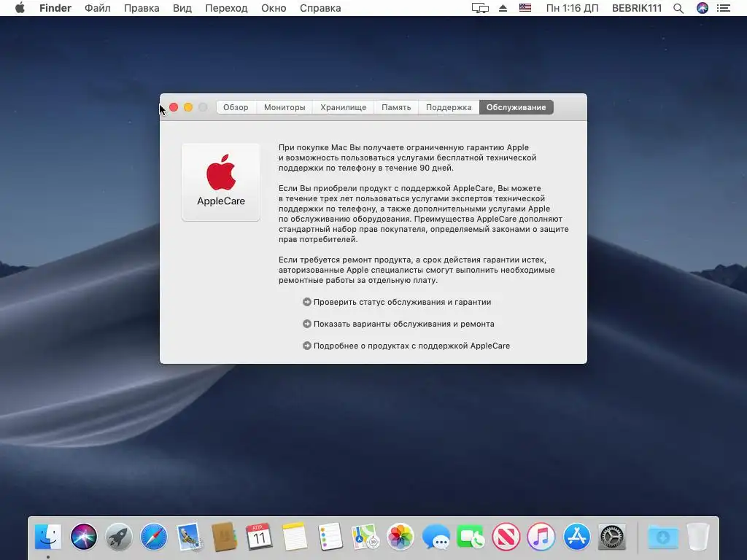Open Правка menu
Screen dimensions: 747x560
coord(142,8)
